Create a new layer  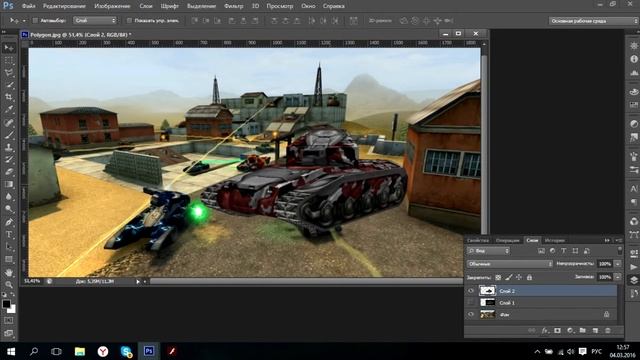click(x=596, y=331)
